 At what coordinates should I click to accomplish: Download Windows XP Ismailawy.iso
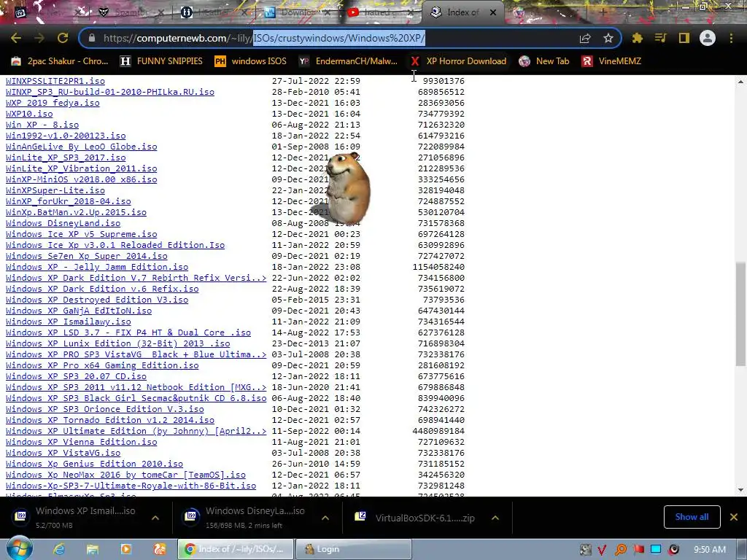[68, 322]
